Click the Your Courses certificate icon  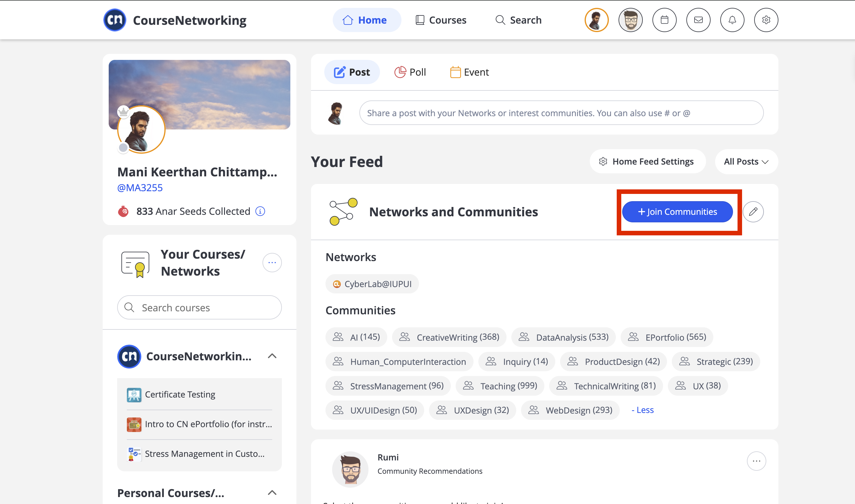click(x=135, y=264)
